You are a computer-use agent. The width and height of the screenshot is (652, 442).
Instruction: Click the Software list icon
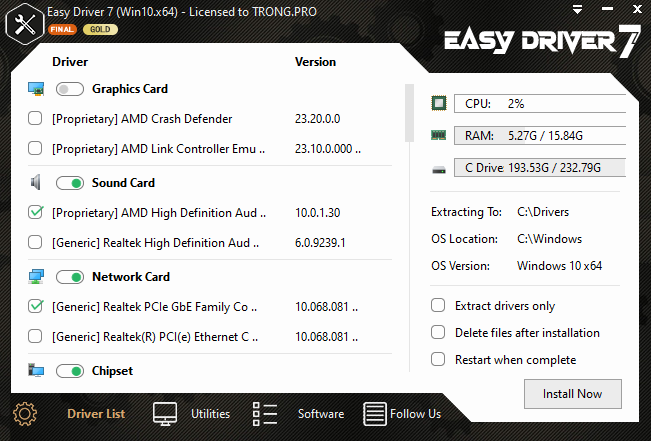click(265, 414)
